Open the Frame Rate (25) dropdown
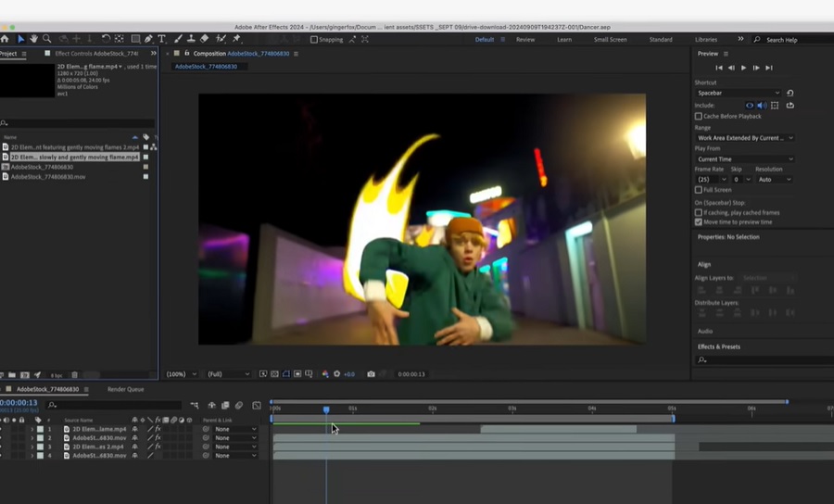834x504 pixels. pos(711,180)
